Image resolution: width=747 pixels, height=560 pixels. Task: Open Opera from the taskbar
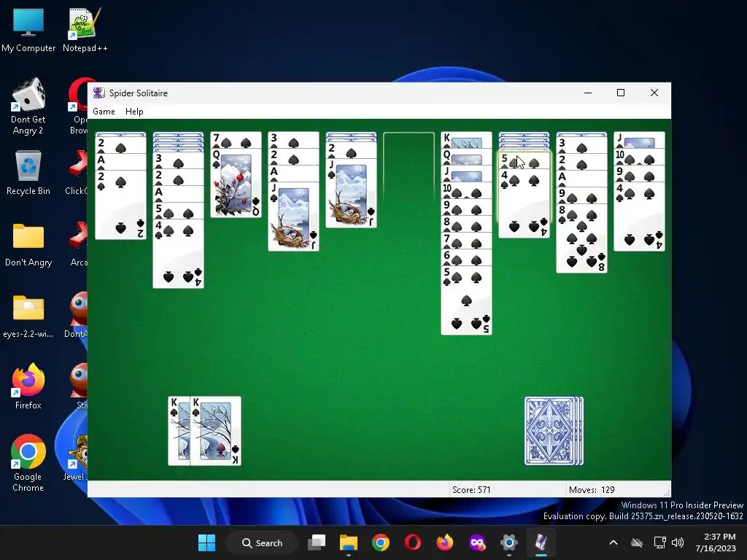[x=413, y=542]
